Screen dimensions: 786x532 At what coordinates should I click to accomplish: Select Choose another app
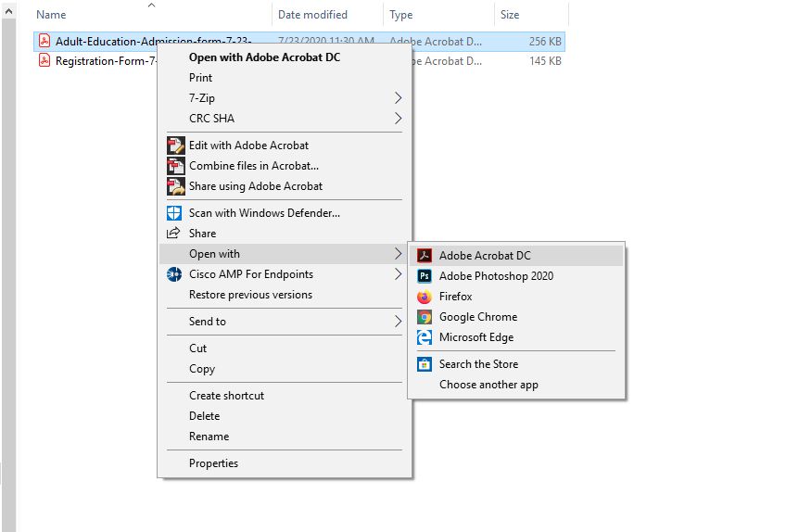[516, 385]
